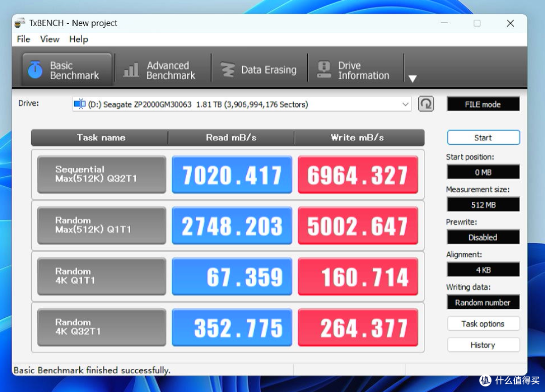Click the Write mB/s column header

tap(359, 138)
